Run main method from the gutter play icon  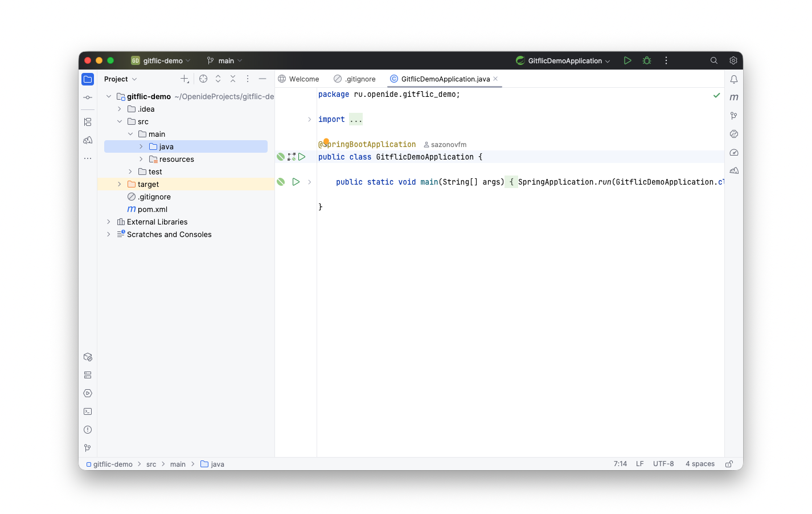point(296,181)
